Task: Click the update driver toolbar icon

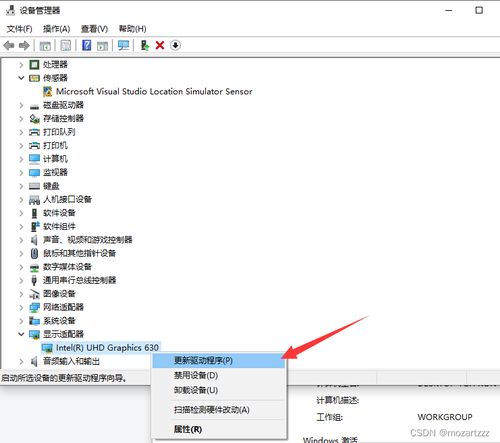Action: point(145,45)
